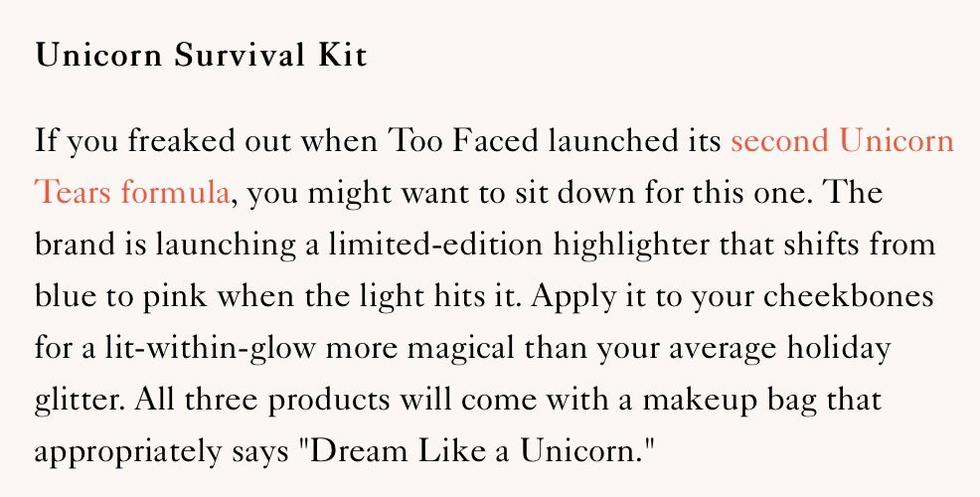The image size is (980, 497).
Task: Open the "second Unicorn Tears formula" link
Action: coord(841,141)
